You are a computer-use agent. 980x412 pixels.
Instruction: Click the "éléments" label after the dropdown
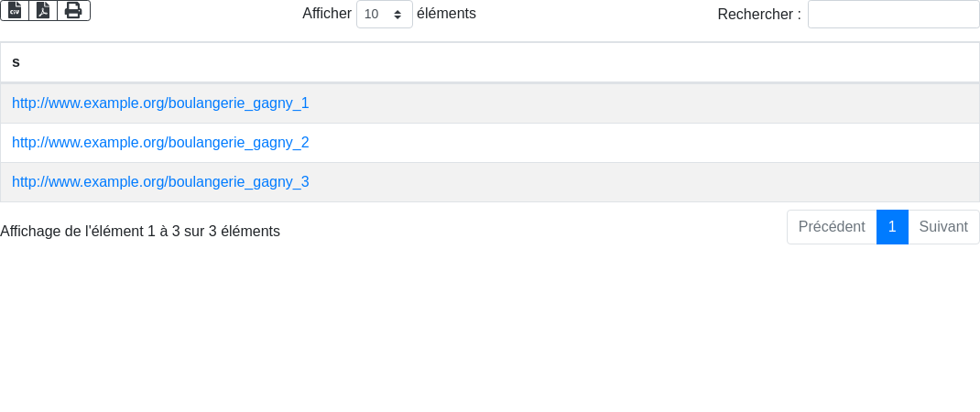(446, 14)
